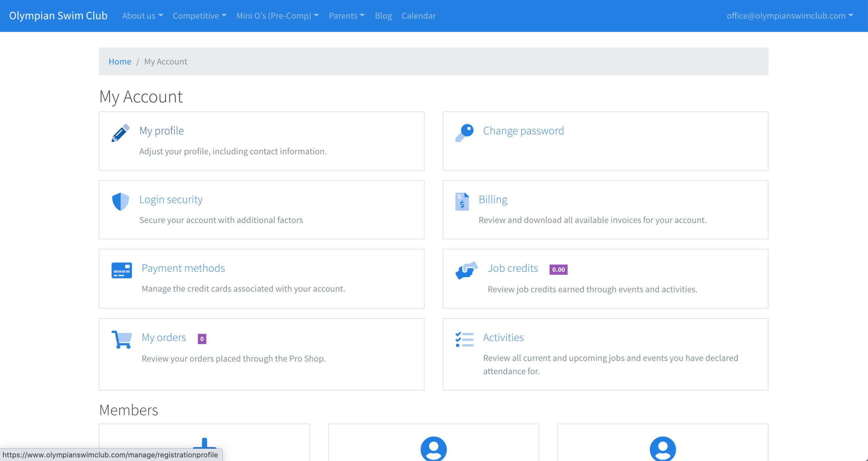Click the key icon for Change password
The height and width of the screenshot is (461, 868).
tap(464, 133)
